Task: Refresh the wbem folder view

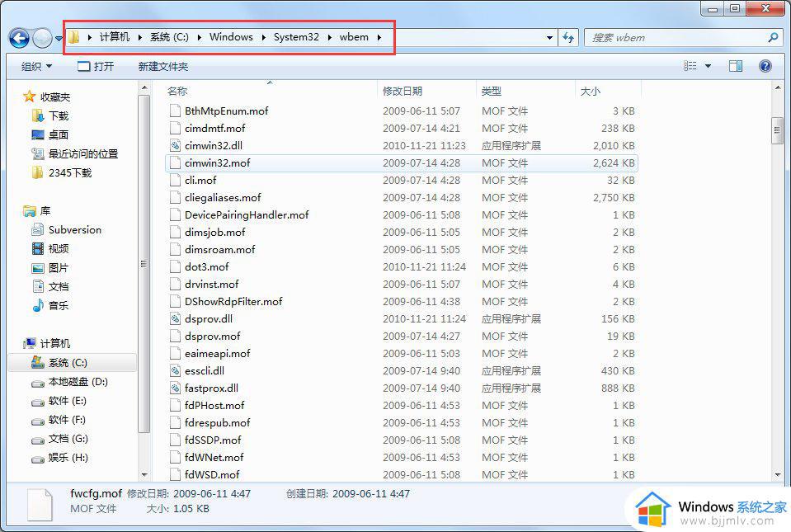Action: pos(568,37)
